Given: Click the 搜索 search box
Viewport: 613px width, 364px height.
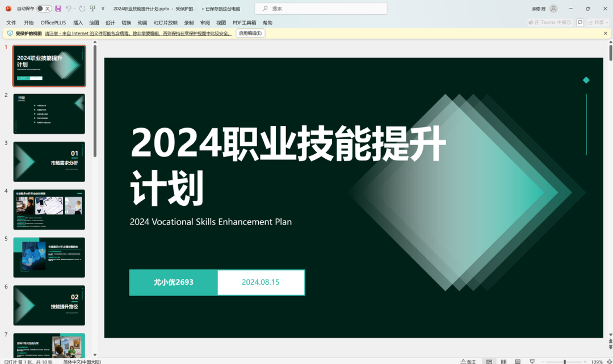Looking at the screenshot, I should 321,9.
